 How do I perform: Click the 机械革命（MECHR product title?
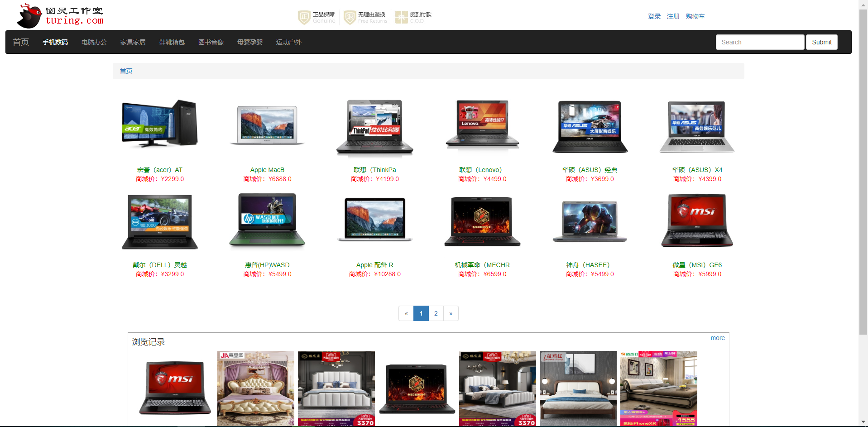[482, 265]
